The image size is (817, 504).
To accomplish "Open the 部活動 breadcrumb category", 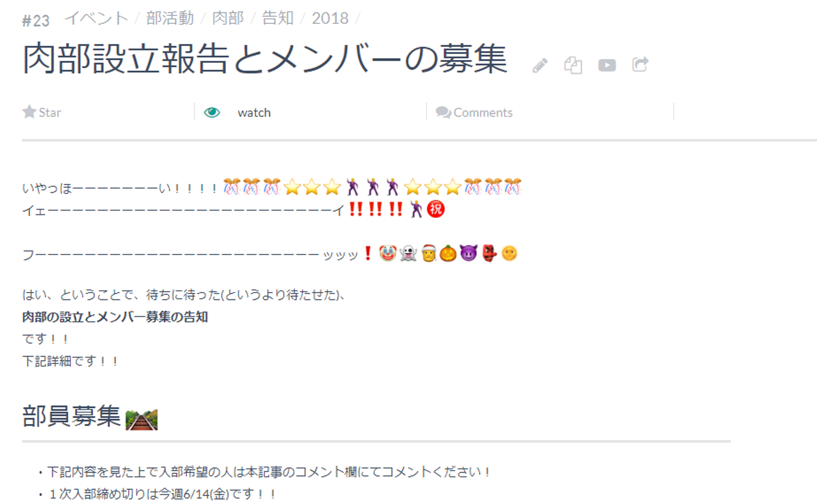I will (x=170, y=18).
